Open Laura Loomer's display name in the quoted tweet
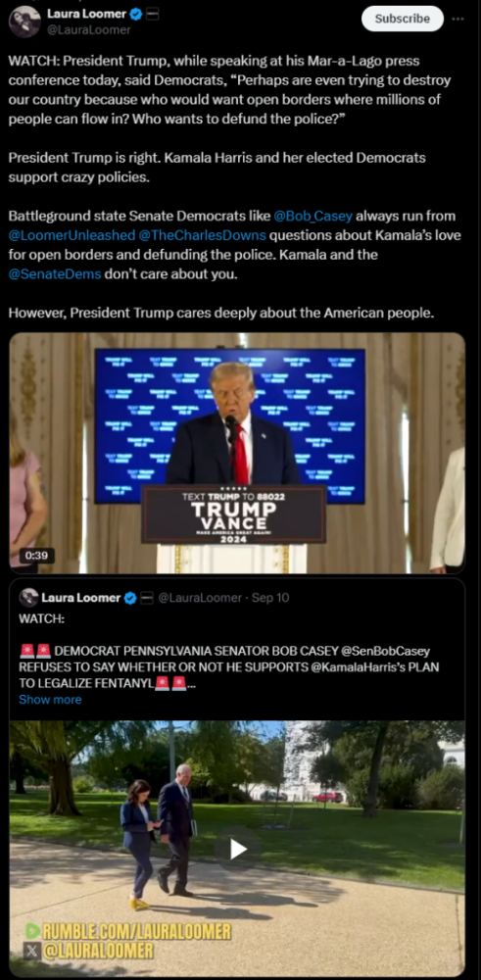This screenshot has height=980, width=481. click(80, 598)
